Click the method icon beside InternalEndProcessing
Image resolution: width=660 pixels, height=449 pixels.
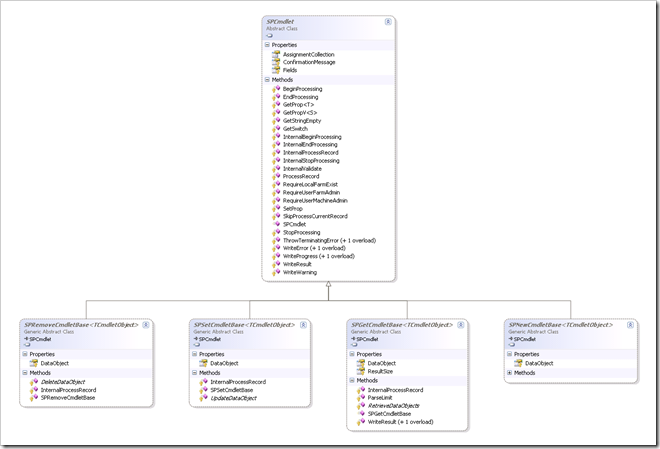276,144
